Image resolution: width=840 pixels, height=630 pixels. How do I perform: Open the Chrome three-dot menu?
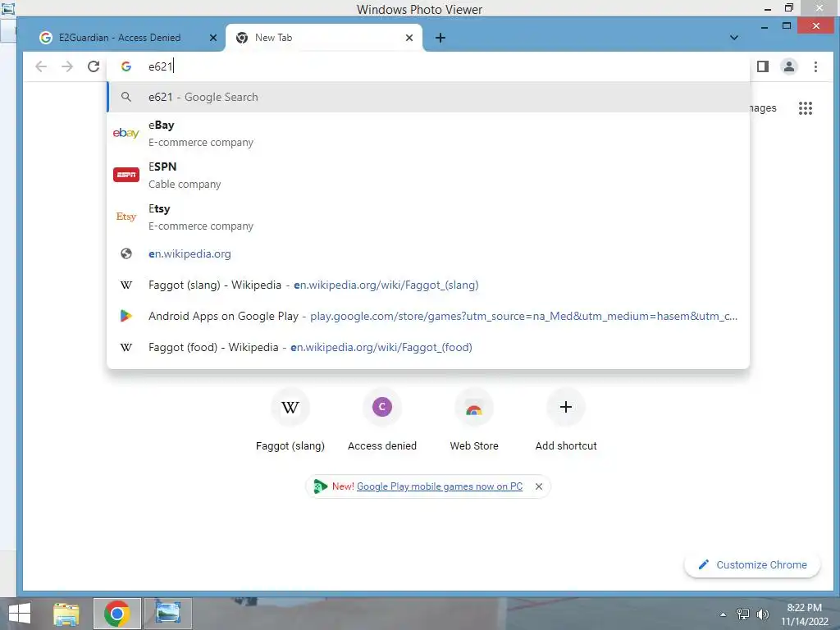[815, 66]
